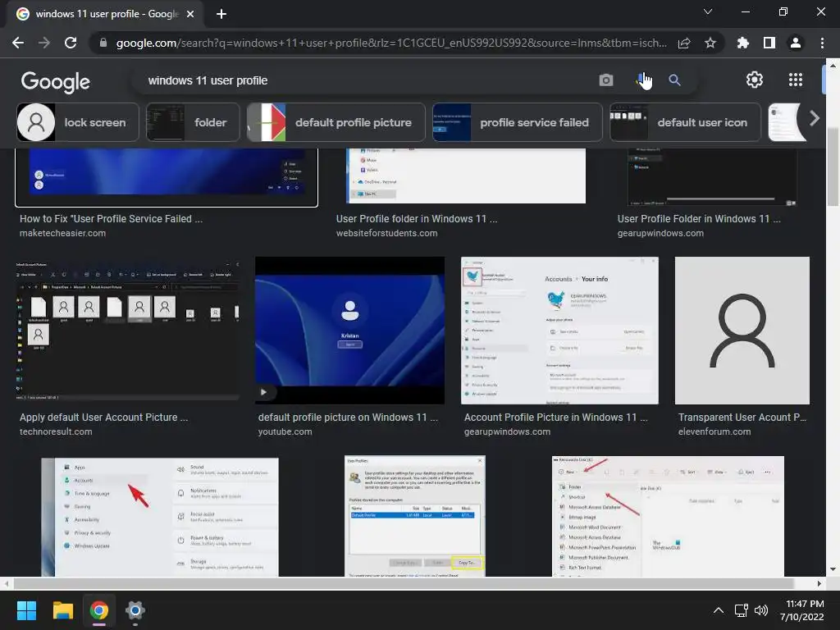Click the lock site information icon
Viewport: 840px width, 630px height.
click(x=103, y=43)
